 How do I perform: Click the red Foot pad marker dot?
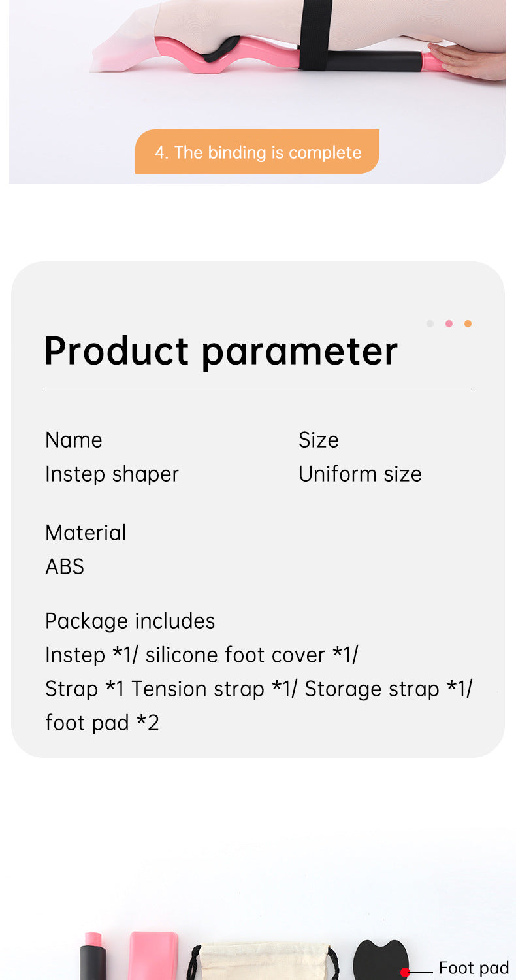405,972
